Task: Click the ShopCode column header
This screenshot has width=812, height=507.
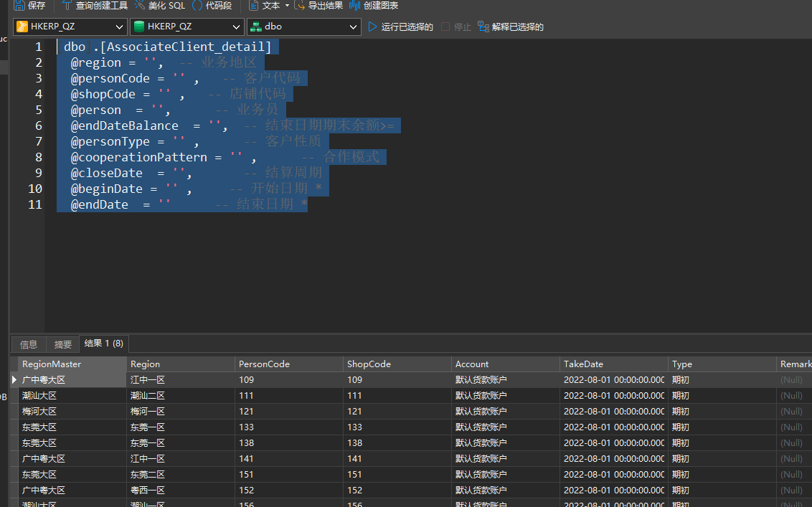Action: coord(397,364)
